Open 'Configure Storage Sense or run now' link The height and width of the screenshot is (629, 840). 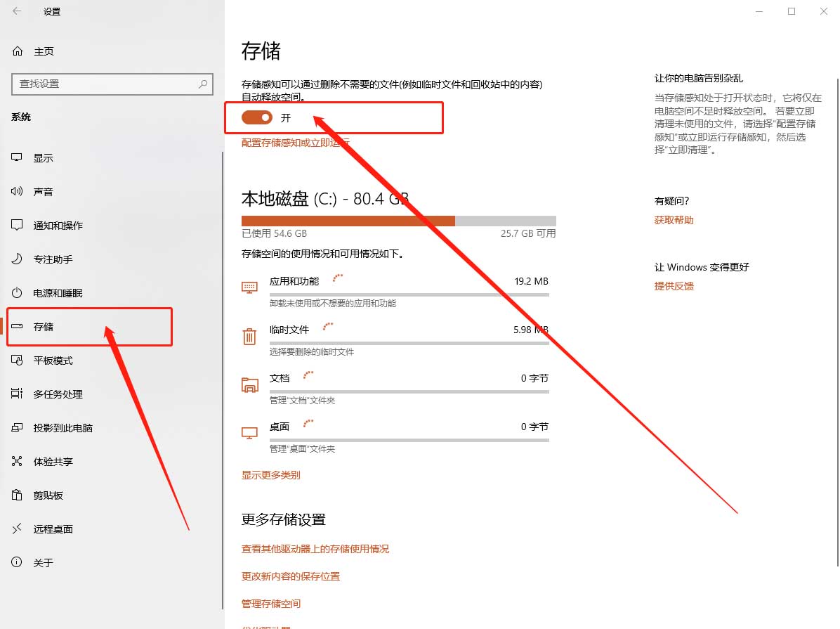[x=295, y=143]
